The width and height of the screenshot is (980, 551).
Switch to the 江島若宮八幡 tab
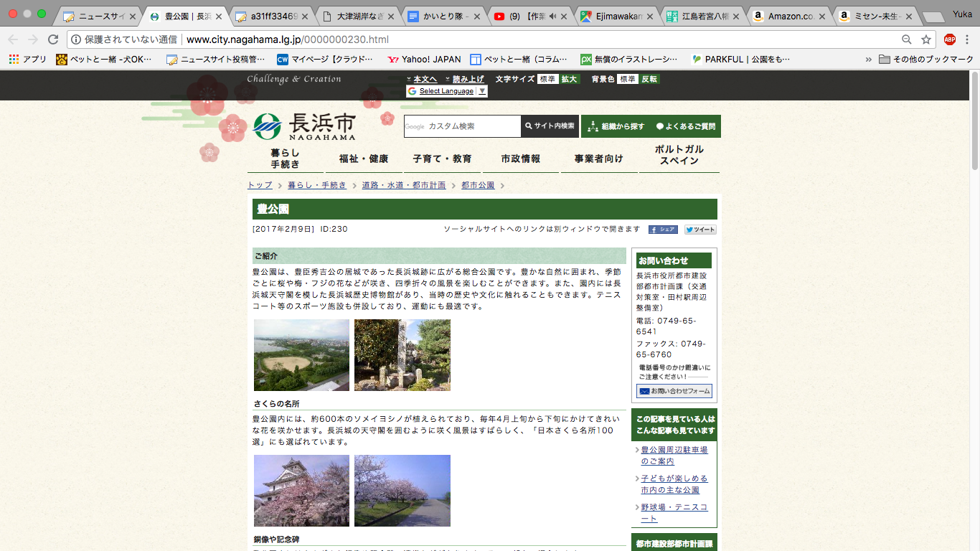(702, 16)
